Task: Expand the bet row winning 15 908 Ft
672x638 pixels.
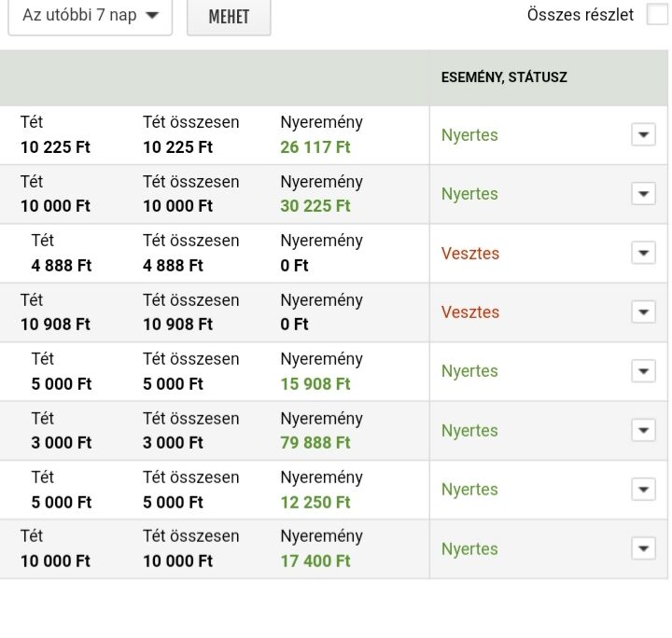Action: (643, 371)
